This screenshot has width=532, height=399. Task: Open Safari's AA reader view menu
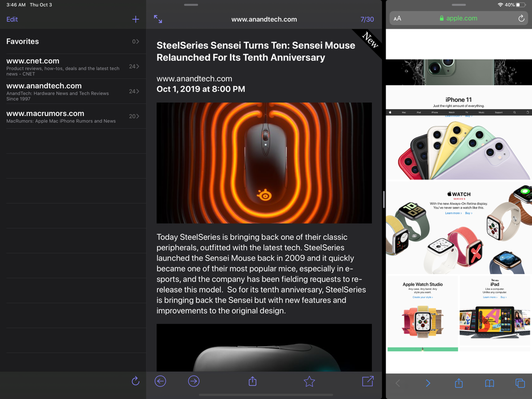pyautogui.click(x=397, y=18)
